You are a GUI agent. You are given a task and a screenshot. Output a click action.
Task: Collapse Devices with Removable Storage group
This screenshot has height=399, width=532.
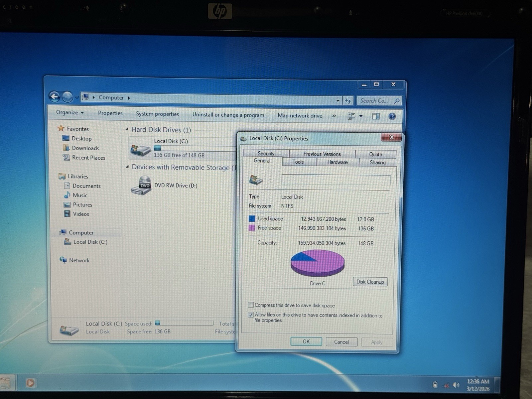click(127, 166)
